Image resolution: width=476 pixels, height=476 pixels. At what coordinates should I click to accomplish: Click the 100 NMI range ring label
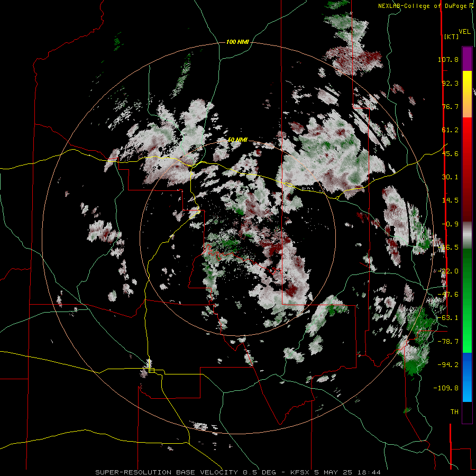[237, 42]
